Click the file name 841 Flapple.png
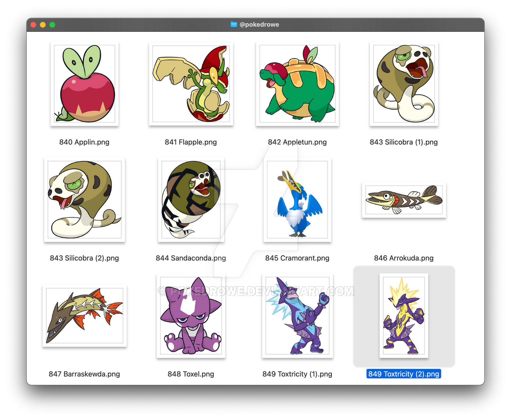 (191, 142)
